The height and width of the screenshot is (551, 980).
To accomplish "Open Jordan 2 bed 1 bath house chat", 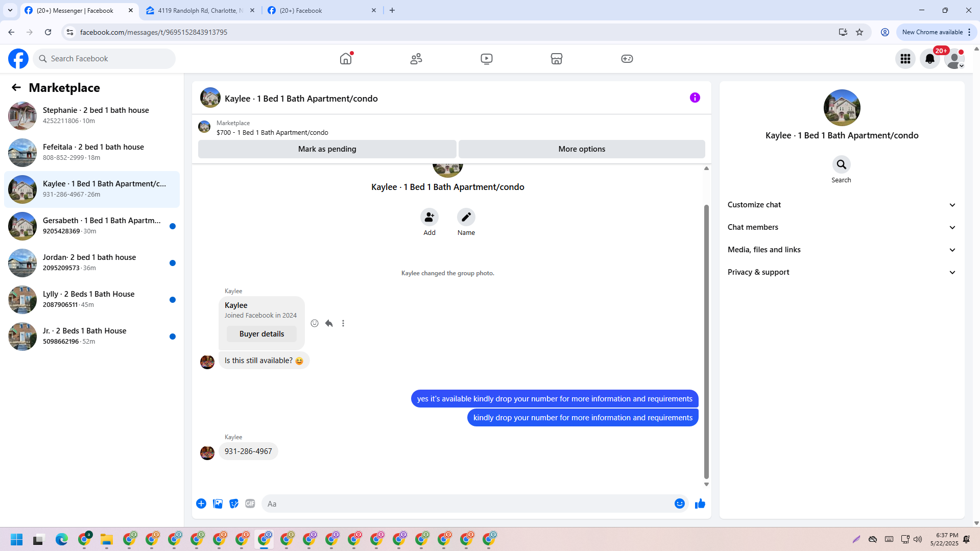I will 92,262.
